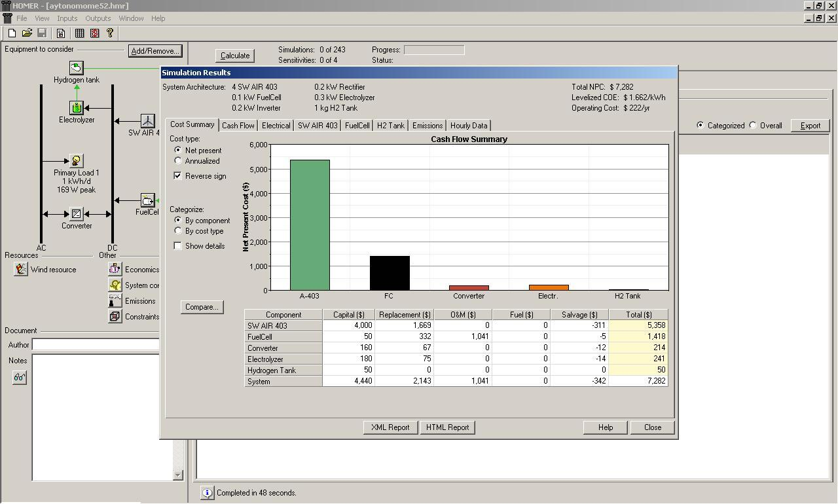Open the Help menu
This screenshot has height=504, width=838.
click(158, 18)
